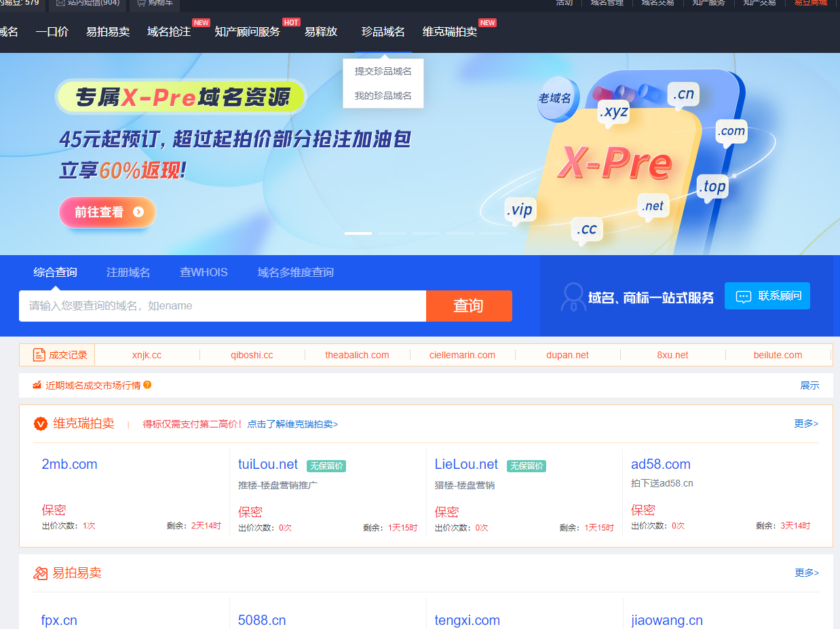Open the theabalich.com transaction record
Screen dimensions: 840x629
(x=357, y=355)
